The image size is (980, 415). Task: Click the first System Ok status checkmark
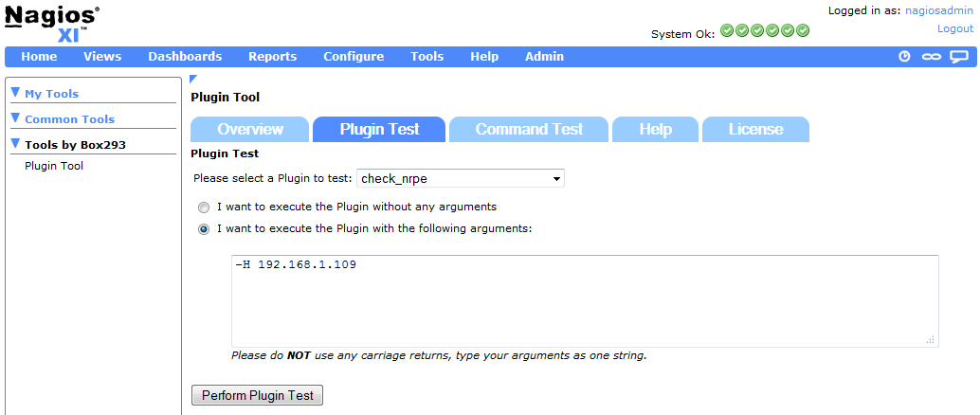tap(727, 30)
